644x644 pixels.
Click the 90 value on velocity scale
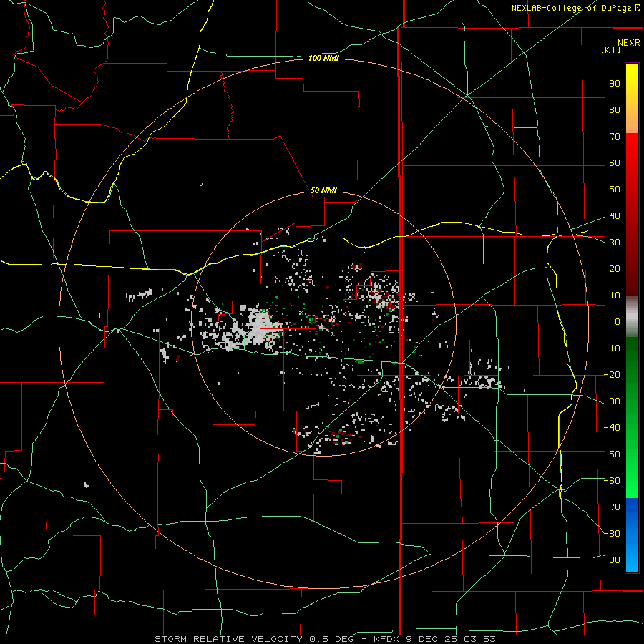tap(615, 84)
